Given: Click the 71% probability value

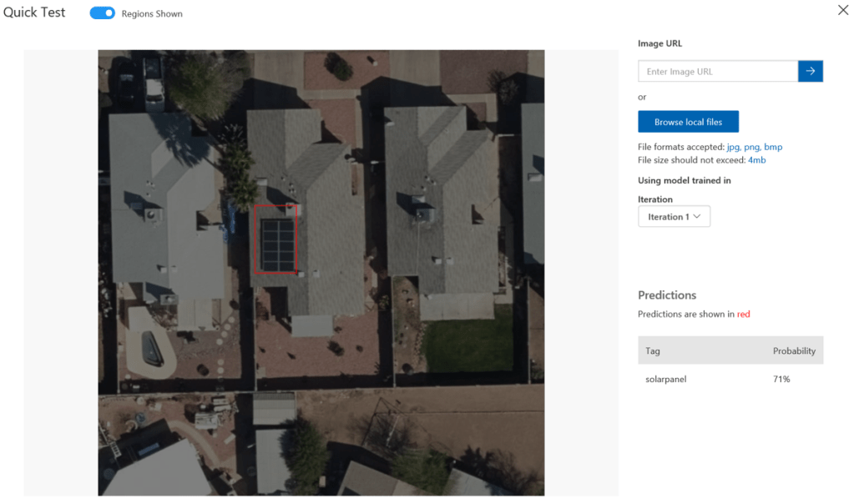Looking at the screenshot, I should coord(781,380).
